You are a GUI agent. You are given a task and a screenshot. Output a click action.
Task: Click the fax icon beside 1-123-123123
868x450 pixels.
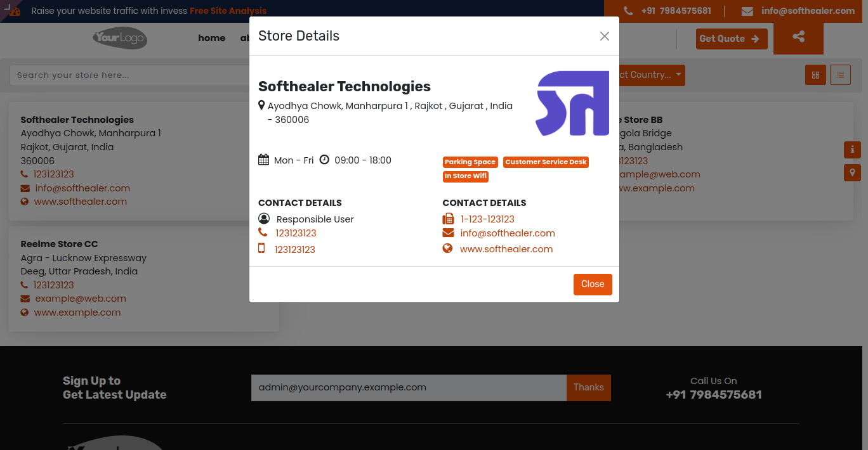[x=448, y=219]
